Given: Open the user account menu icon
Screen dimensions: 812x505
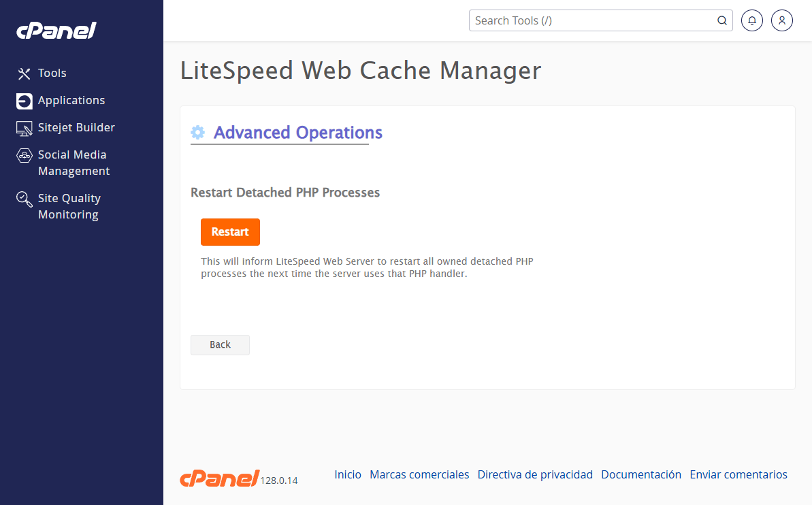Looking at the screenshot, I should click(782, 20).
